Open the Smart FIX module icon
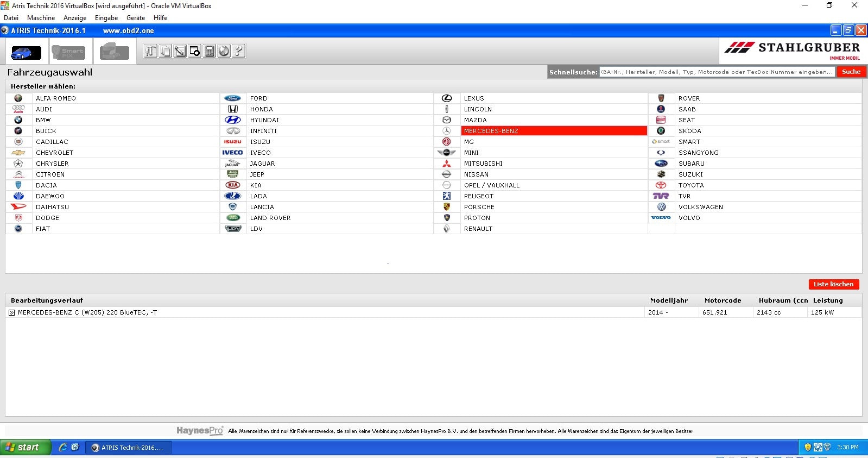The image size is (868, 458). (x=68, y=52)
